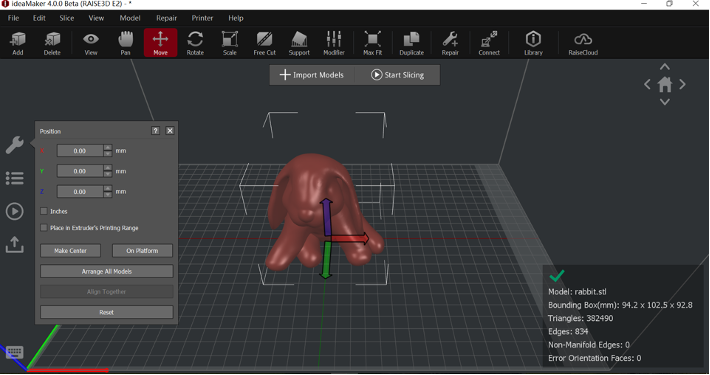This screenshot has width=710, height=375.
Task: Rotate view with left arrow
Action: click(x=647, y=84)
